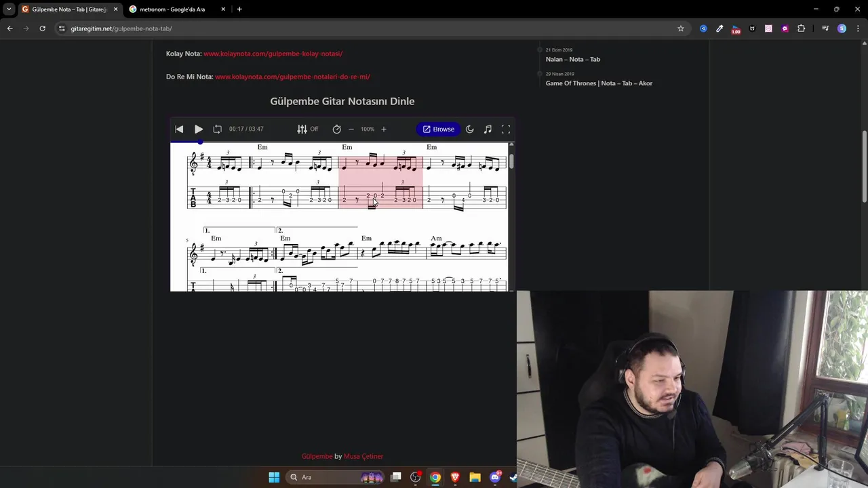
Task: Open the Windows Start menu
Action: (x=274, y=477)
